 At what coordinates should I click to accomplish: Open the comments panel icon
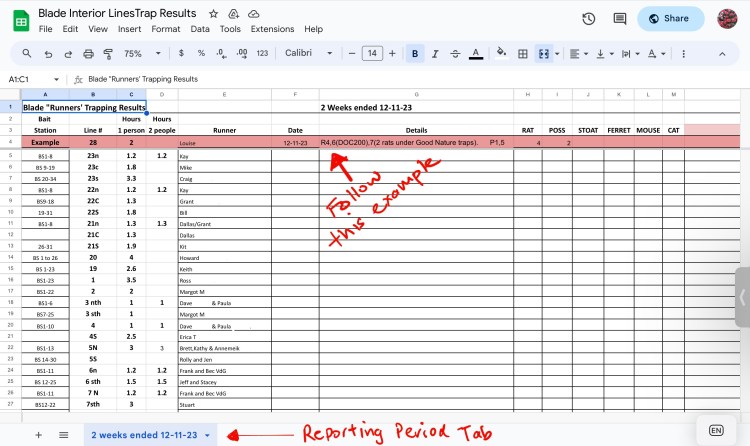point(619,18)
